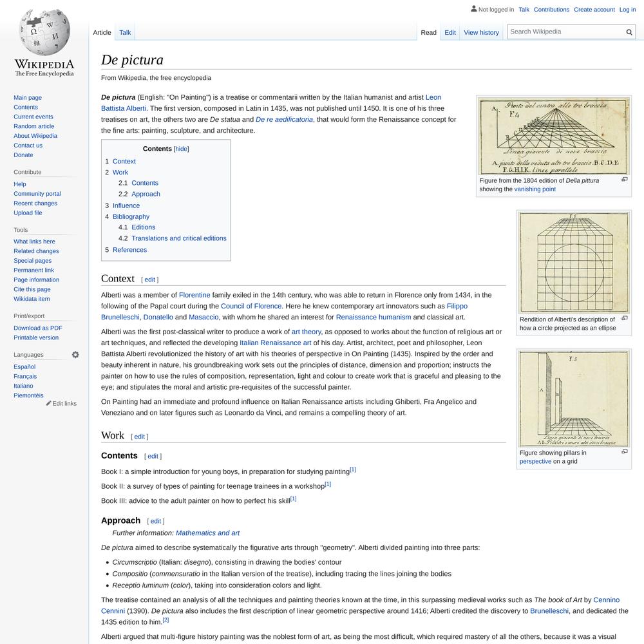This screenshot has width=644, height=644.
Task: Edit the Approach subsection
Action: [x=156, y=521]
